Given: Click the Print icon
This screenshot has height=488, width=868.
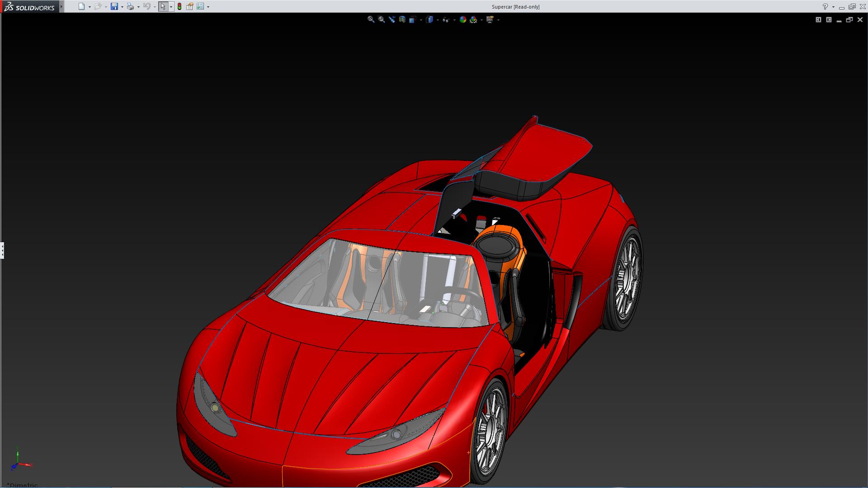Looking at the screenshot, I should click(x=130, y=6).
